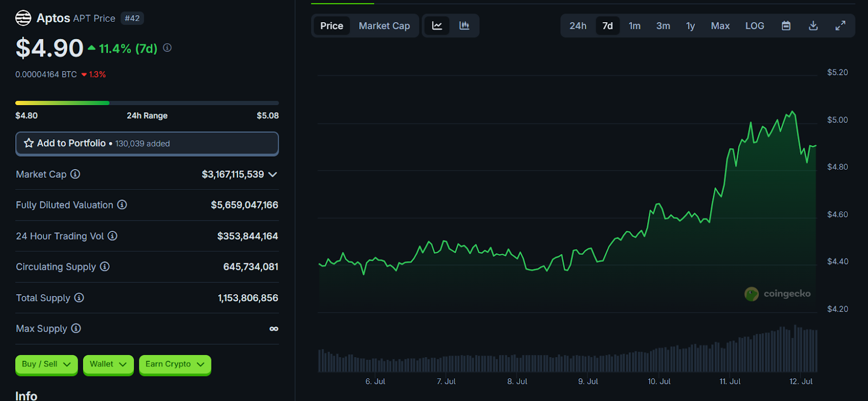Open the 7d price change info icon
The width and height of the screenshot is (868, 401).
pyautogui.click(x=167, y=48)
